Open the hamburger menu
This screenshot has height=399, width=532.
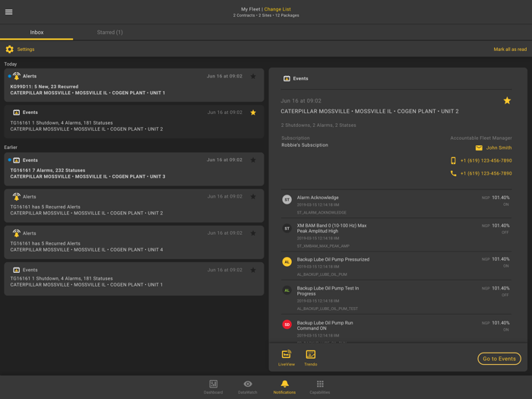(x=9, y=12)
